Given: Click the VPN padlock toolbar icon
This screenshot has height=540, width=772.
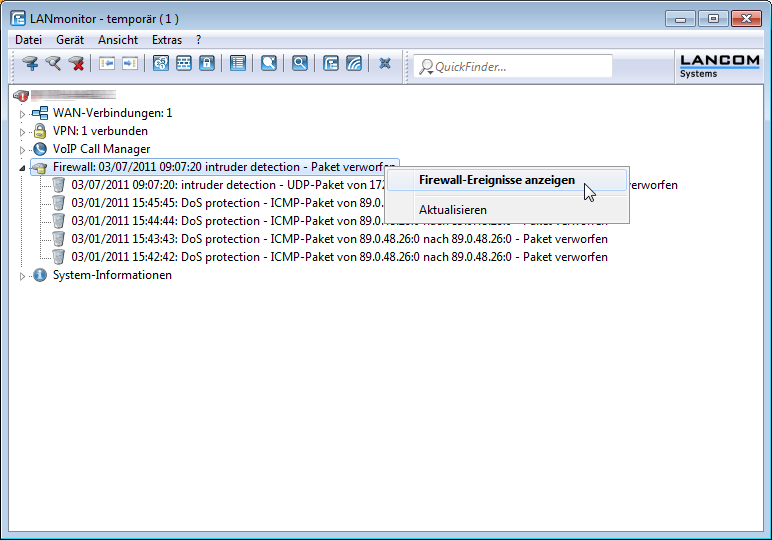Looking at the screenshot, I should click(x=207, y=64).
